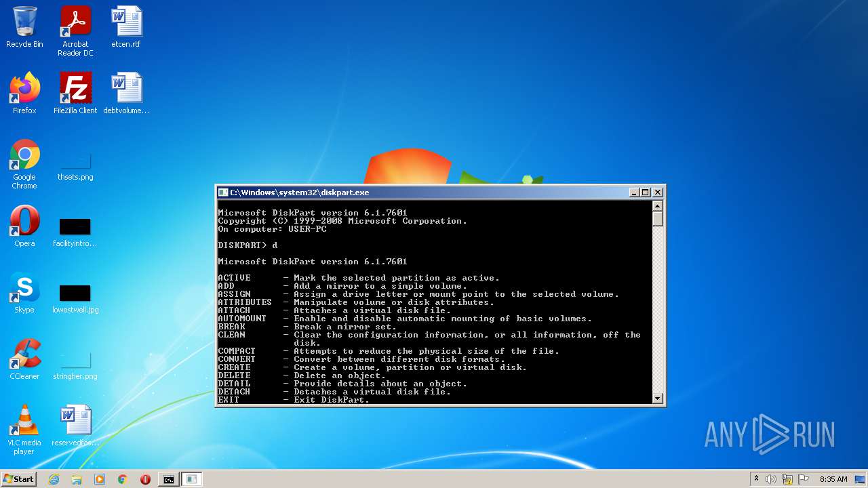Click the EXIT command help line

(x=294, y=400)
